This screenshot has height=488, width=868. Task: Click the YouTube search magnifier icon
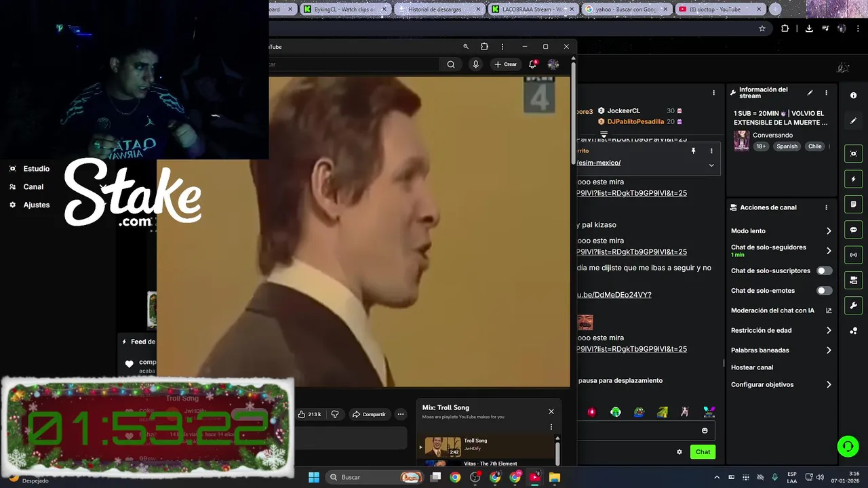(451, 64)
